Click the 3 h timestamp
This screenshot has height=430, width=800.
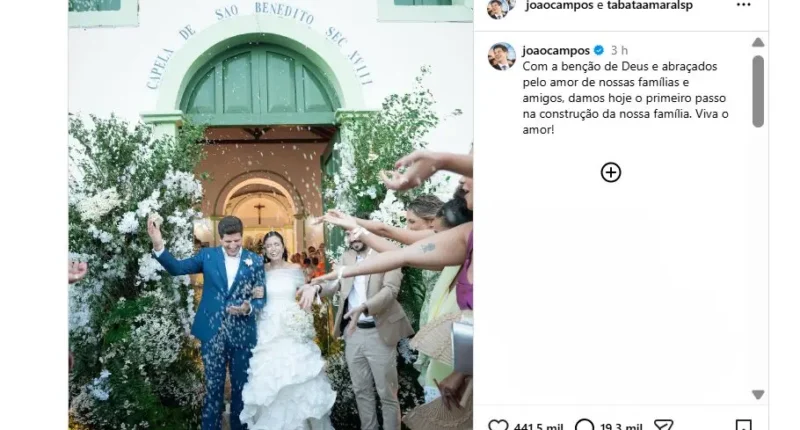pos(619,50)
